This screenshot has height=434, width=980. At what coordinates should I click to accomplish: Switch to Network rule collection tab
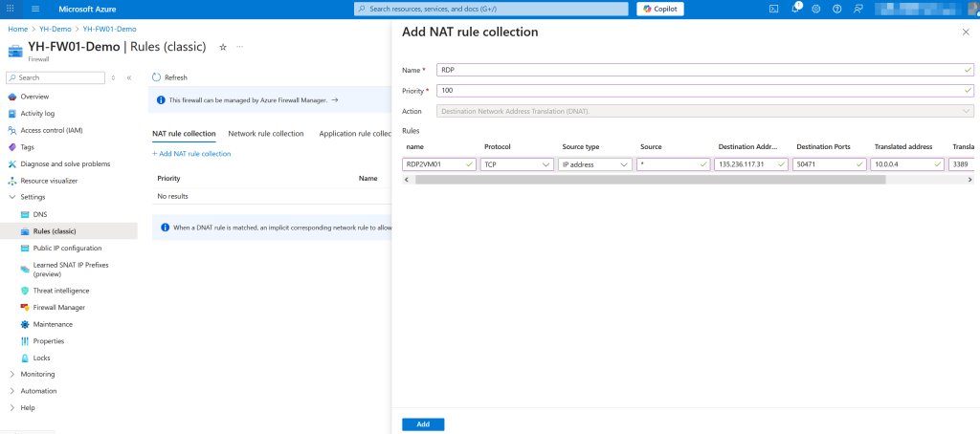[x=266, y=134]
